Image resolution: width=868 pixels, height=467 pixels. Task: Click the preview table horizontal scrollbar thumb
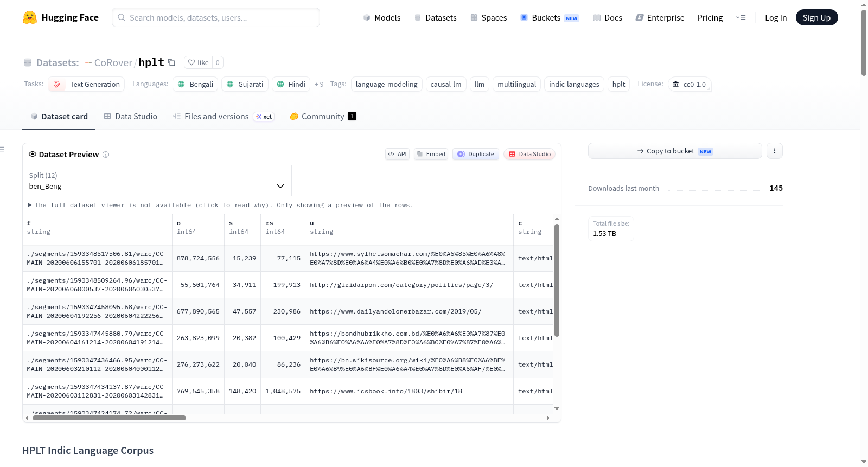pos(109,418)
